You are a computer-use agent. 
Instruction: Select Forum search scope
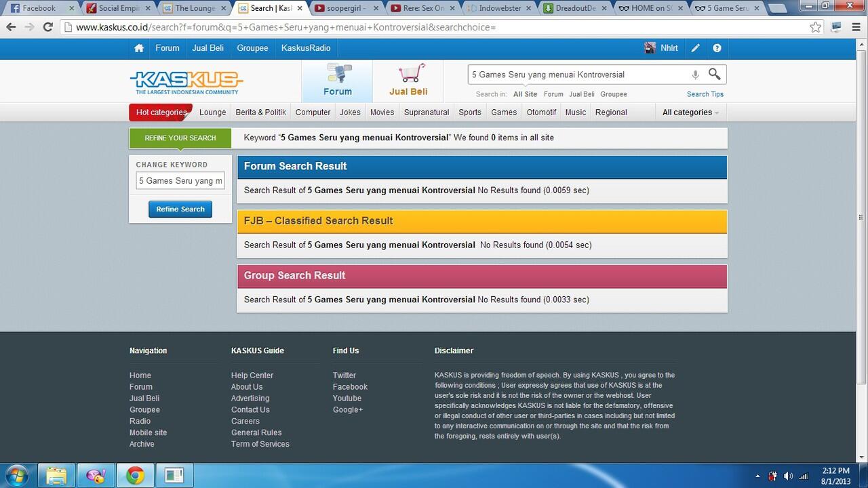click(553, 94)
